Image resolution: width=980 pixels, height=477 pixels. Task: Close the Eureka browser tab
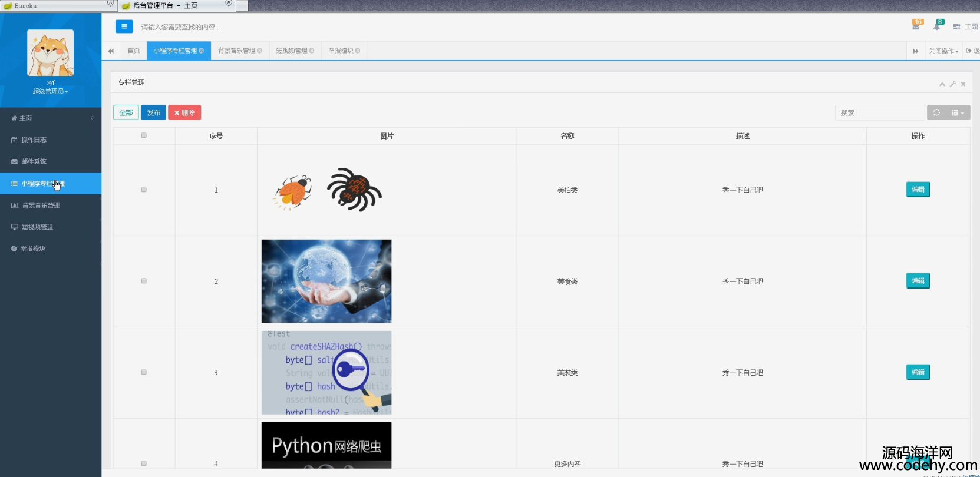point(110,4)
